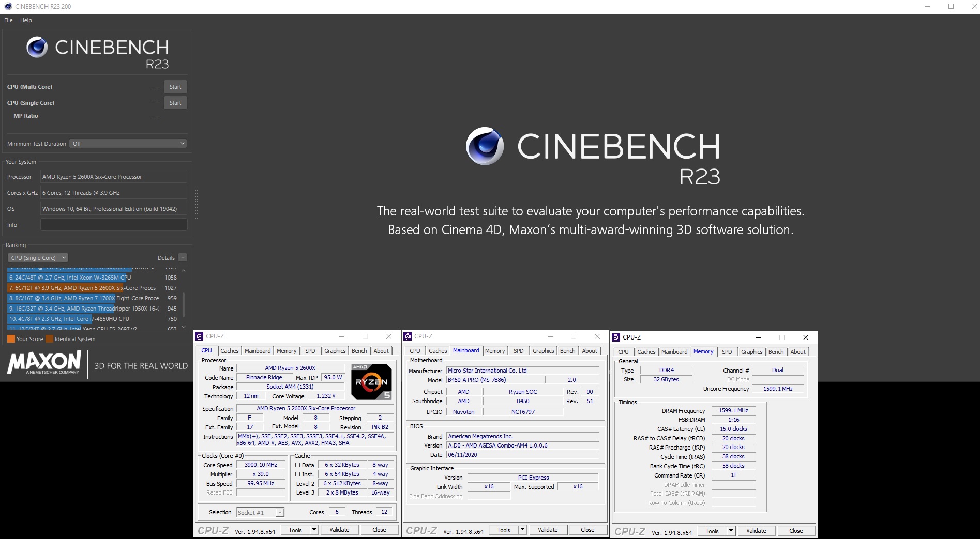
Task: Click the Cinebench app icon in the title bar
Action: (x=8, y=7)
